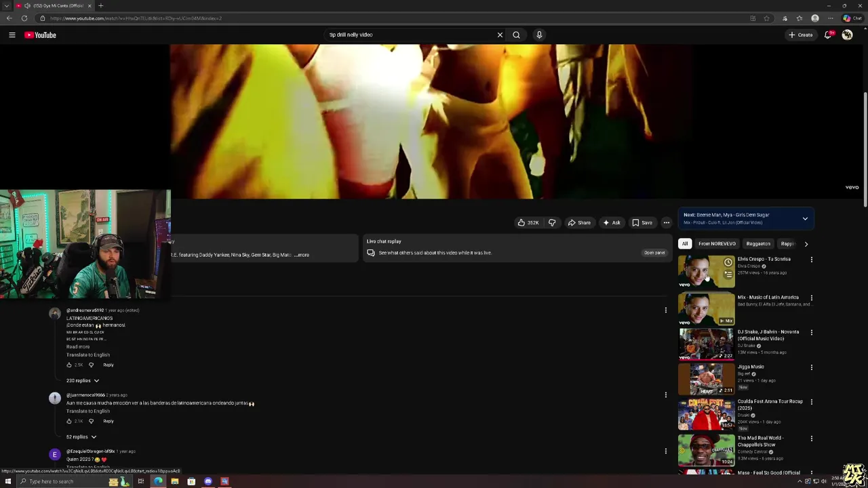Screen dimensions: 868x488
Task: Open Coulda Fest Arena Tour Recap video
Action: [707, 414]
